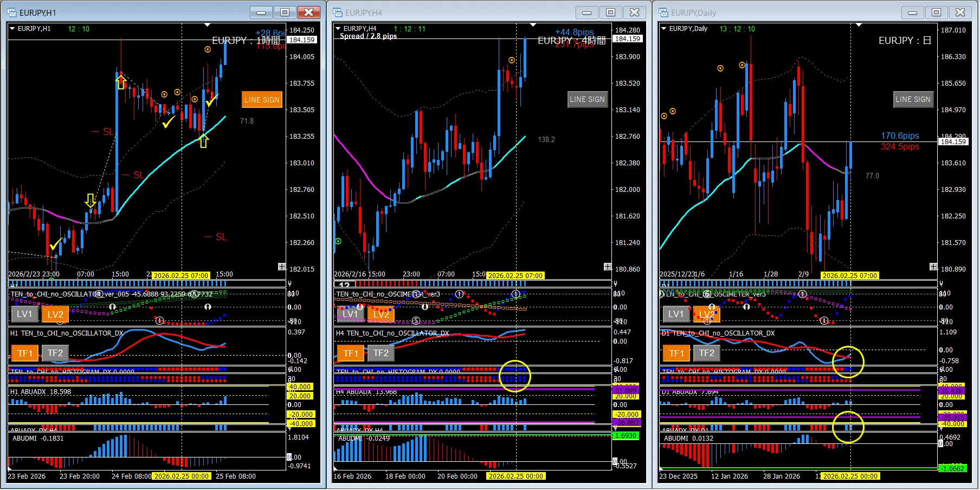Toggle the TF2 button in the Daily chart
The height and width of the screenshot is (490, 980).
click(707, 353)
